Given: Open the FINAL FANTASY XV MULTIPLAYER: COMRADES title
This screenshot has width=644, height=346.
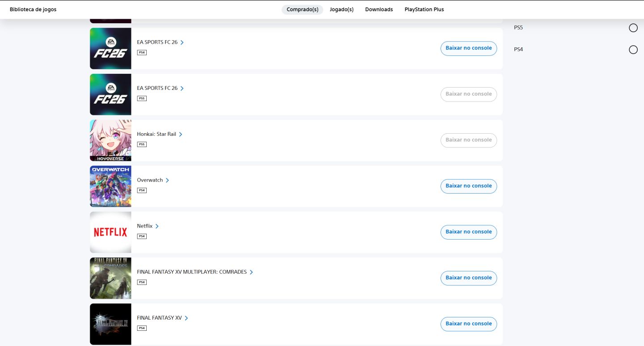Looking at the screenshot, I should pos(192,272).
